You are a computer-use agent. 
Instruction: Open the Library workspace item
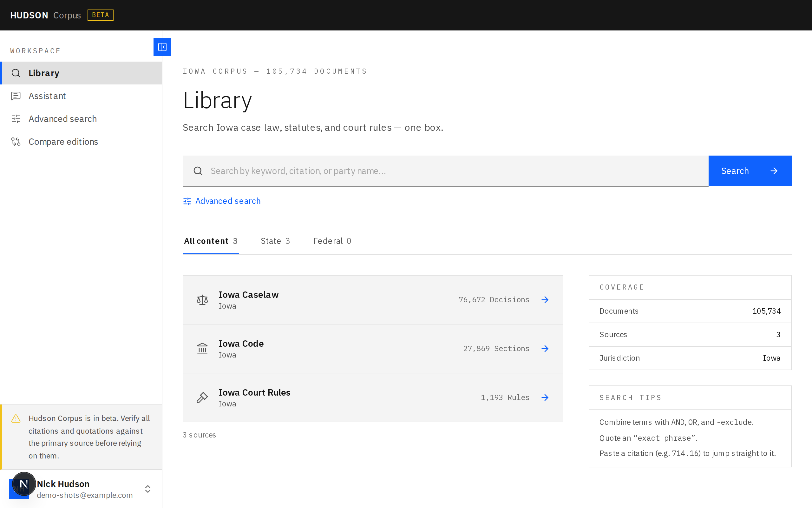(81, 73)
